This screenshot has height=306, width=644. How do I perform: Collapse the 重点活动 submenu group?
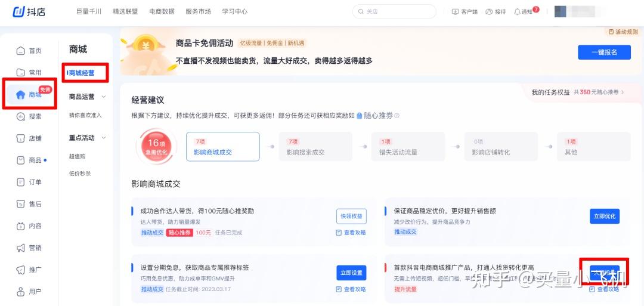[104, 138]
